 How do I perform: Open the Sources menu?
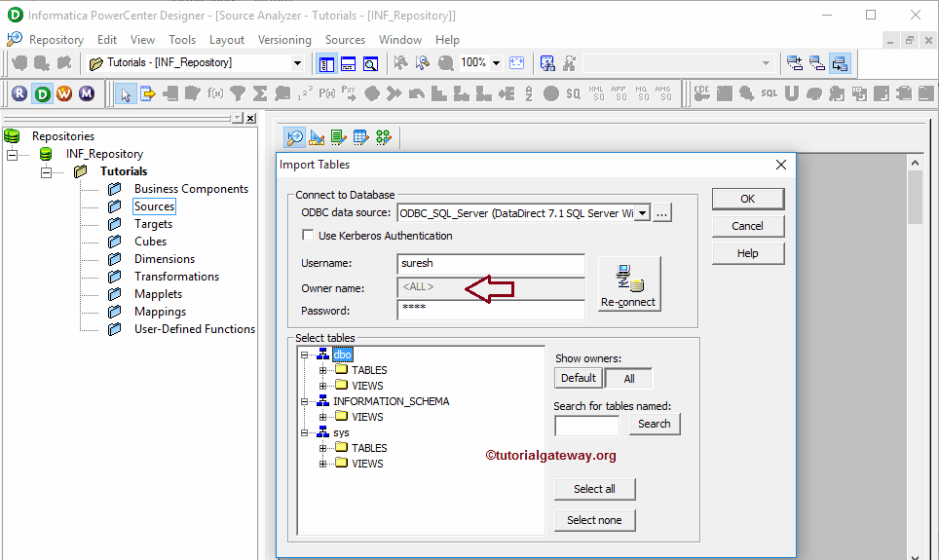[x=345, y=40]
